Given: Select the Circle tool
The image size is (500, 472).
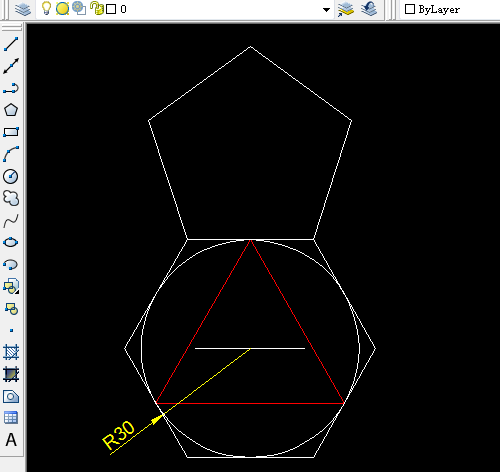Looking at the screenshot, I should (11, 176).
